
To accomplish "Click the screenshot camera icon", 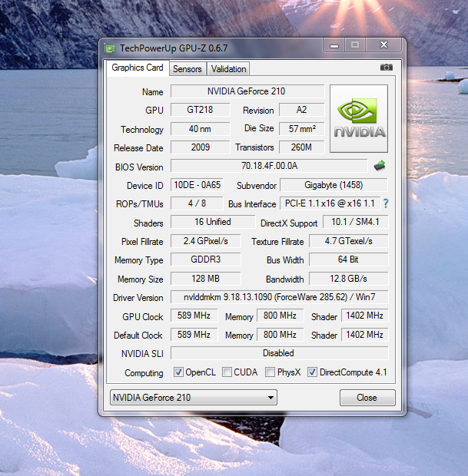I will 387,67.
